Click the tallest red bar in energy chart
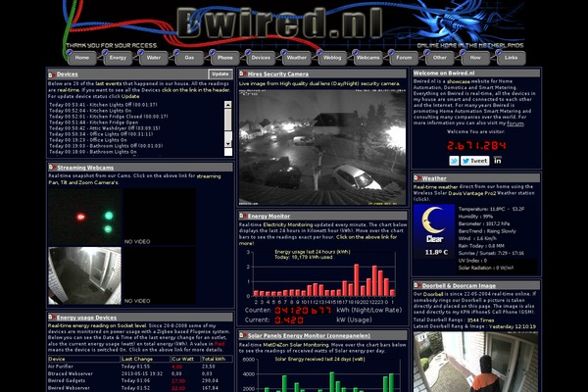 357,280
